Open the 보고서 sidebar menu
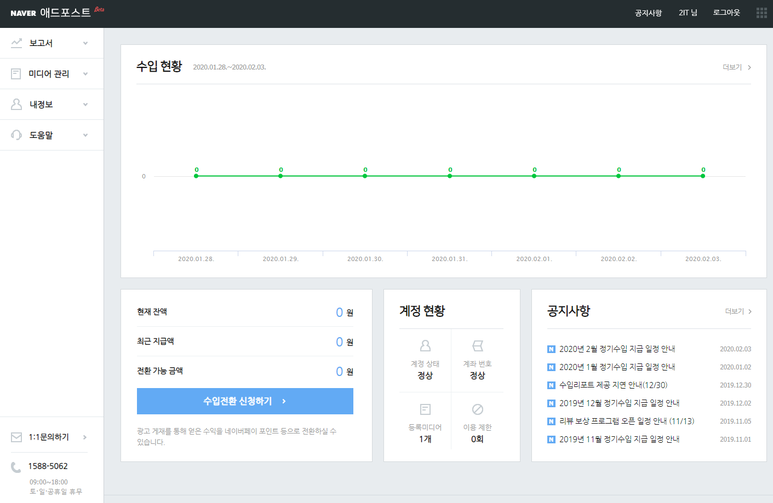This screenshot has width=773, height=503. pos(51,43)
